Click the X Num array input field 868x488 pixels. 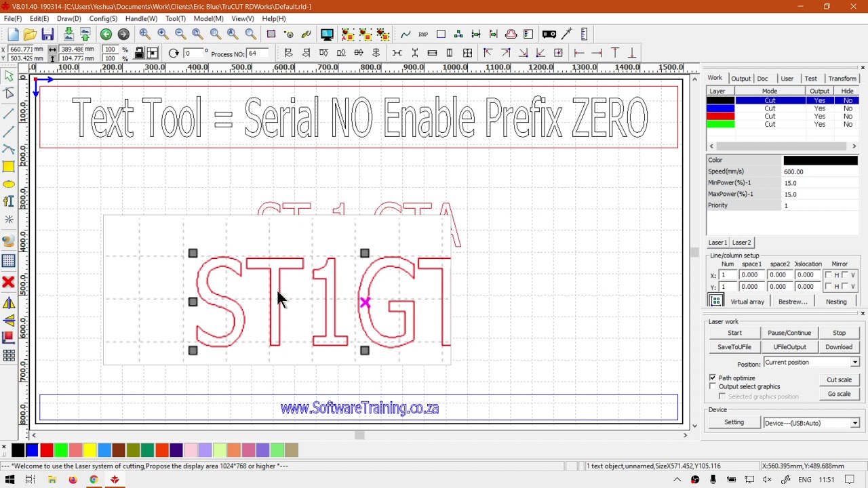tap(726, 275)
